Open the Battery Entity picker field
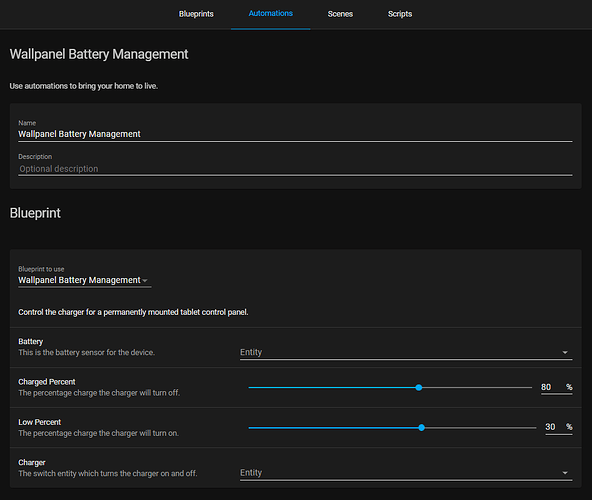Viewport: 592px width, 500px height. 406,352
